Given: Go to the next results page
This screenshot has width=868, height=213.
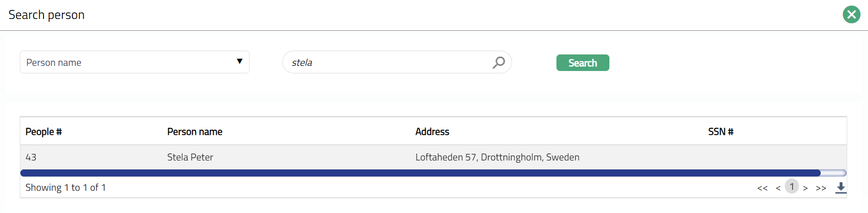Looking at the screenshot, I should (806, 188).
